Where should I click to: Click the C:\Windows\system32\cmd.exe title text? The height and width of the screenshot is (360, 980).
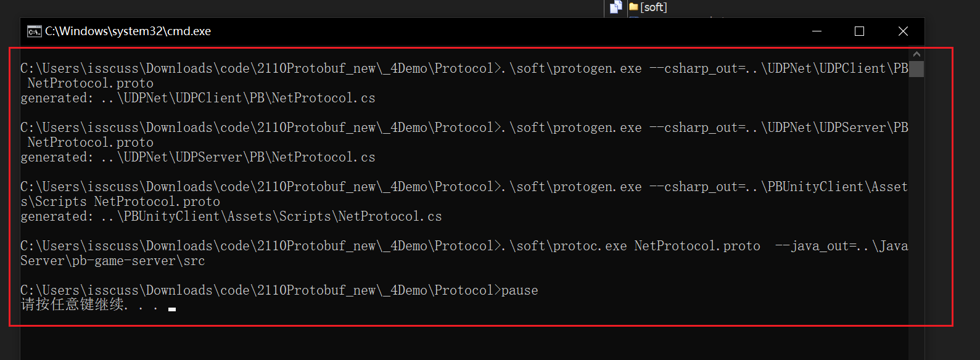[x=128, y=31]
